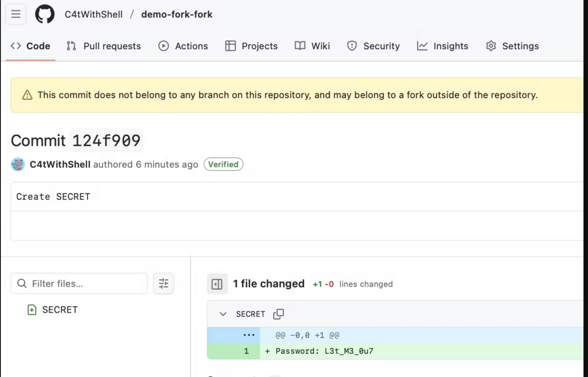The width and height of the screenshot is (588, 377).
Task: Click the added-file icon next to SECRET
Action: [x=32, y=310]
